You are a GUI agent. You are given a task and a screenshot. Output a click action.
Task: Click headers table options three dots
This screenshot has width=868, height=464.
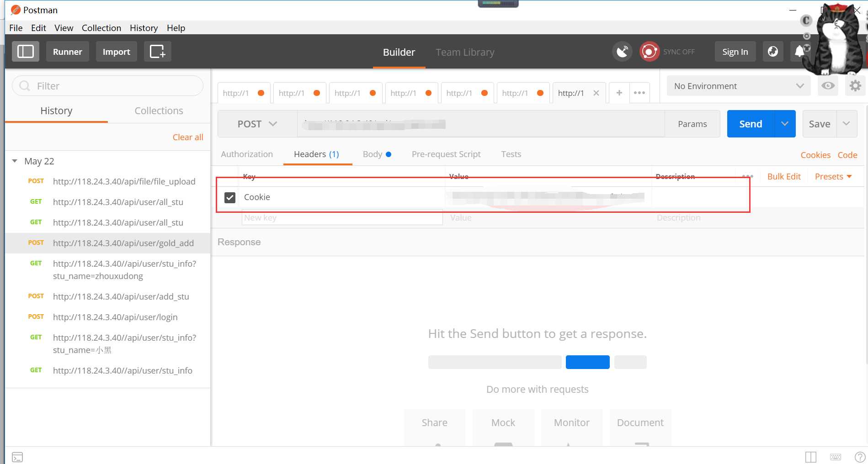748,176
